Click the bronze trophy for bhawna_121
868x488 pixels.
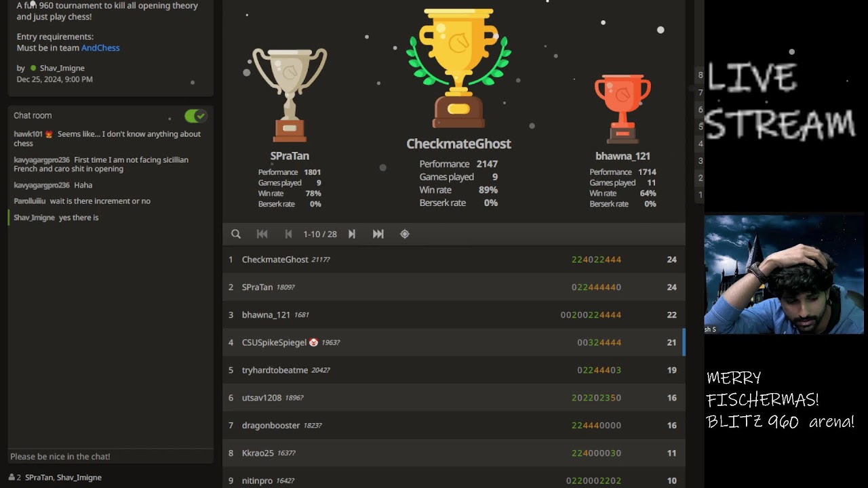click(623, 108)
